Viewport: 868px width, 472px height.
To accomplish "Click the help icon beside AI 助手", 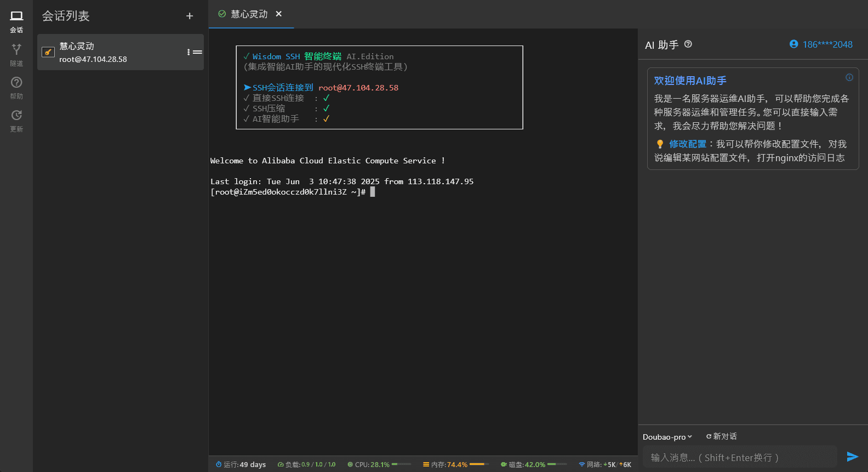I will coord(688,44).
